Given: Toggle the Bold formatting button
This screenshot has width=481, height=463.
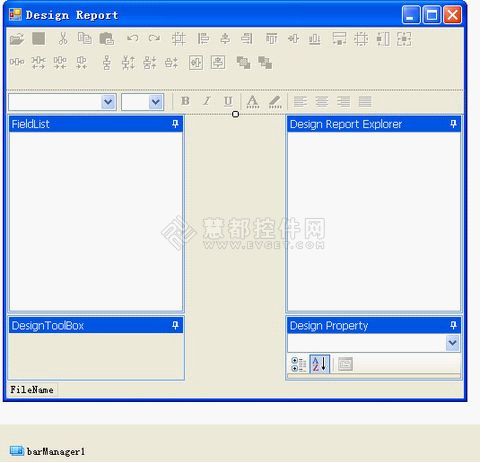Looking at the screenshot, I should click(185, 101).
